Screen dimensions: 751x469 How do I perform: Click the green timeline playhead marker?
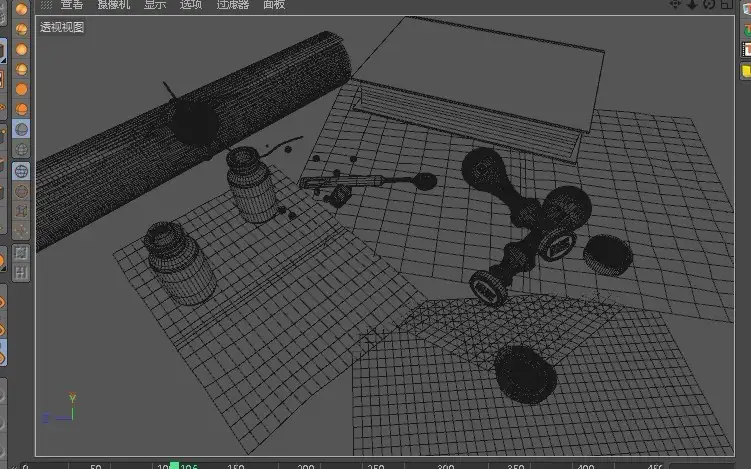coord(174,465)
